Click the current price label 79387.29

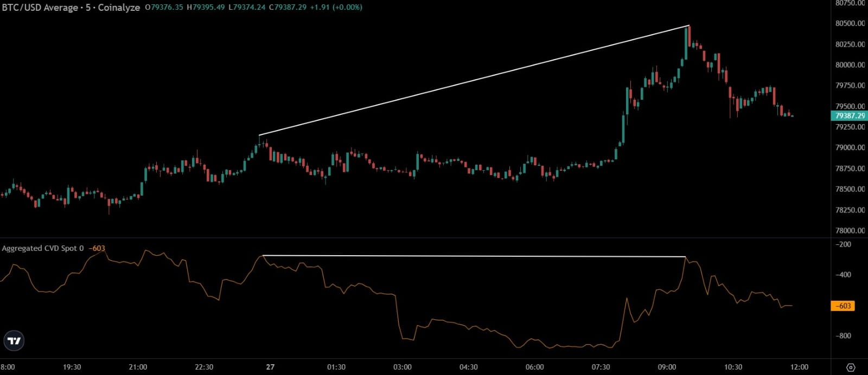(x=849, y=115)
